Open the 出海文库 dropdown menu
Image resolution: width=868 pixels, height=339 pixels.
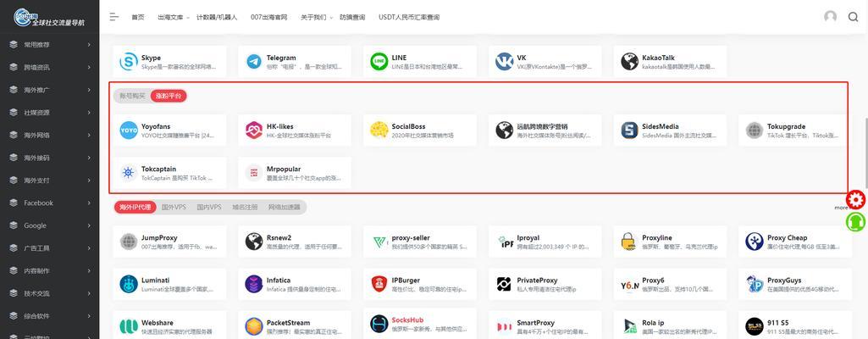[174, 17]
